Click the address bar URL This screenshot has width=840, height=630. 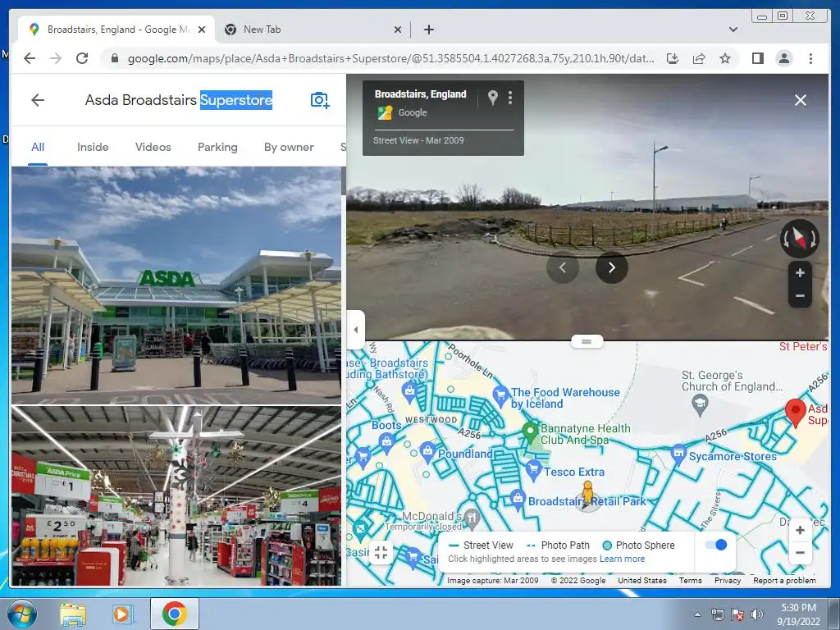pyautogui.click(x=390, y=58)
